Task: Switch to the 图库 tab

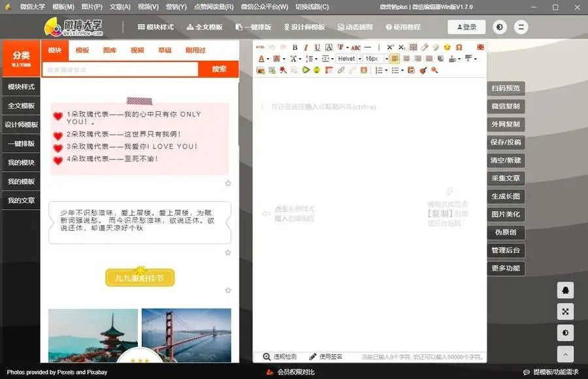Action: click(x=110, y=50)
